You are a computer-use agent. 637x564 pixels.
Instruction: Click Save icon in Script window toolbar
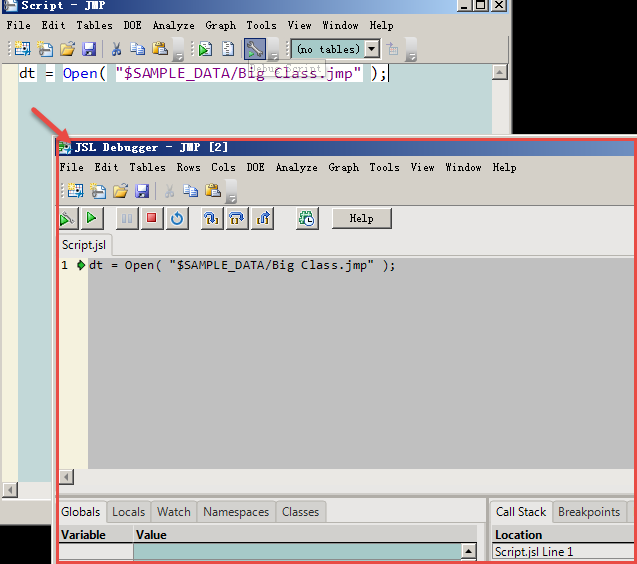click(x=89, y=49)
